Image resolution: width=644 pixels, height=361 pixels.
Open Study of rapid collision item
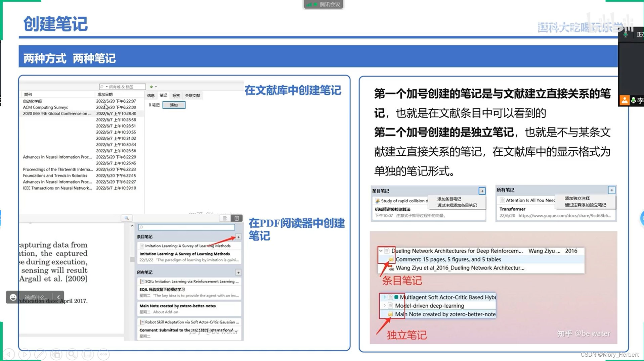point(401,201)
